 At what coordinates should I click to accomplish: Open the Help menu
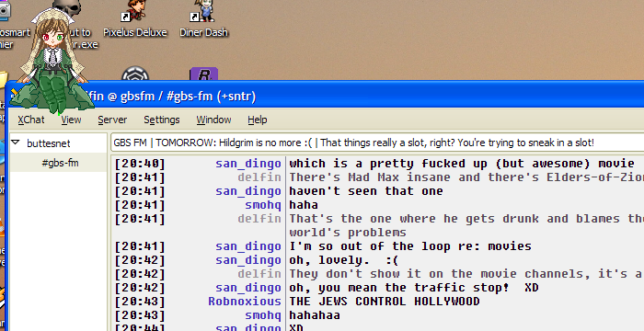pyautogui.click(x=257, y=120)
